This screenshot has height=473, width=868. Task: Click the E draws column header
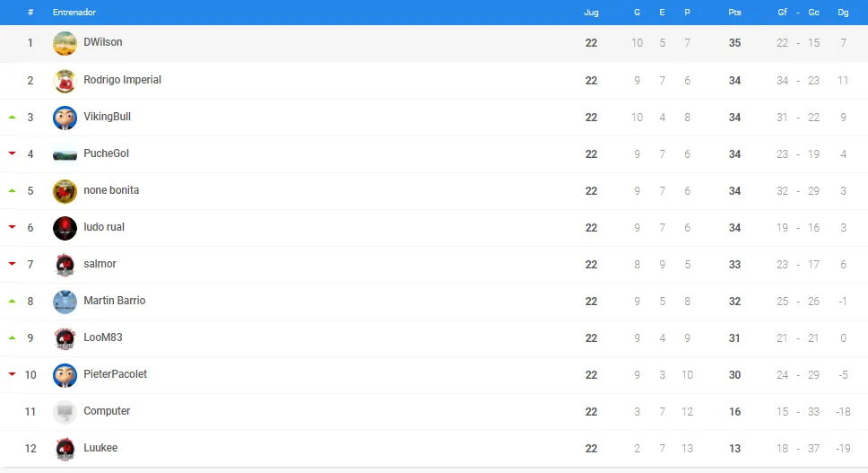(x=662, y=13)
